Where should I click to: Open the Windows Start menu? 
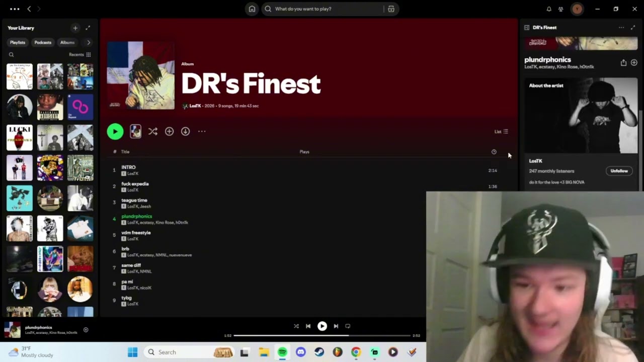(133, 352)
